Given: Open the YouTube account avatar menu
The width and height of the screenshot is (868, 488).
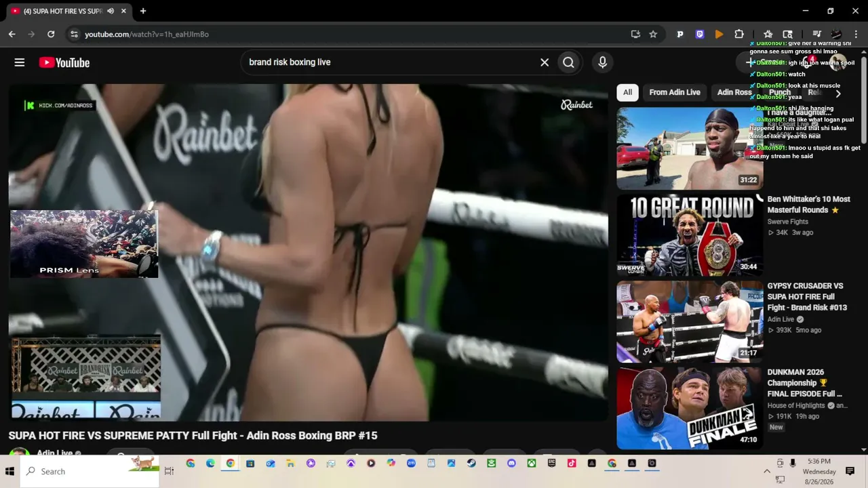Looking at the screenshot, I should click(x=838, y=62).
